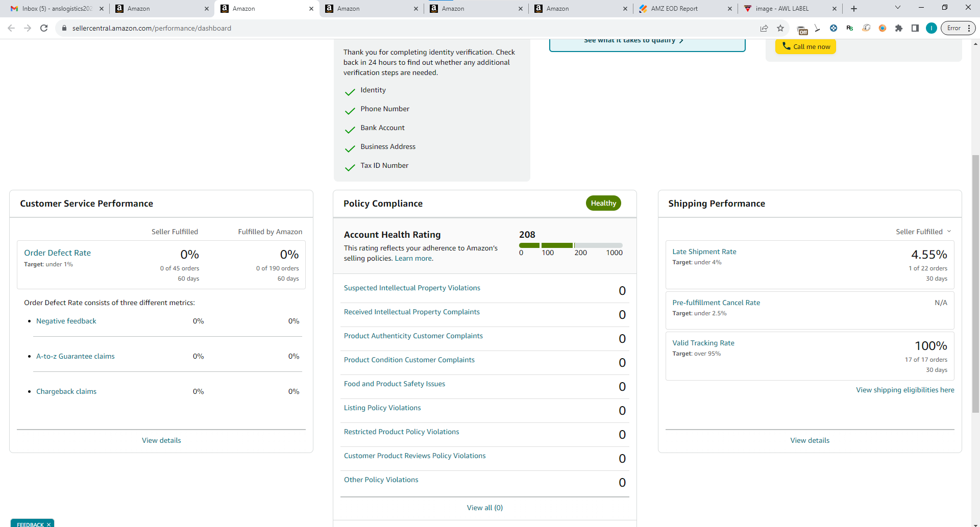Close the image - AWL LABEL tab

[x=835, y=9]
